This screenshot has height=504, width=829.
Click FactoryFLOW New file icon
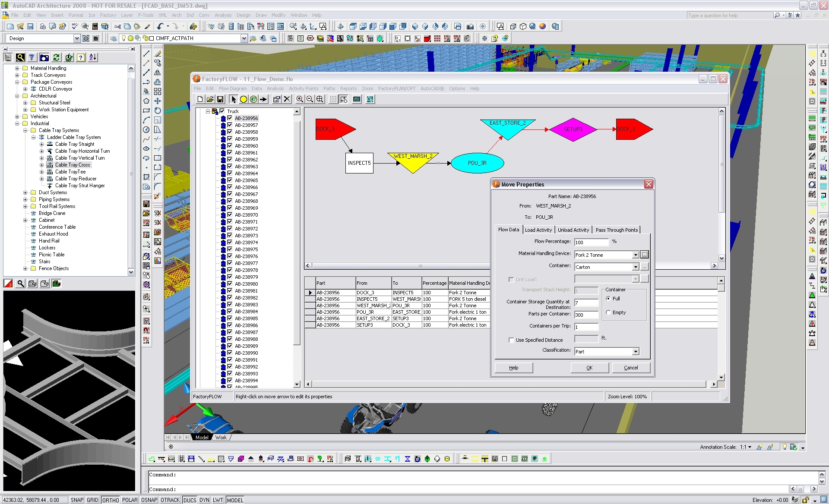coord(200,99)
